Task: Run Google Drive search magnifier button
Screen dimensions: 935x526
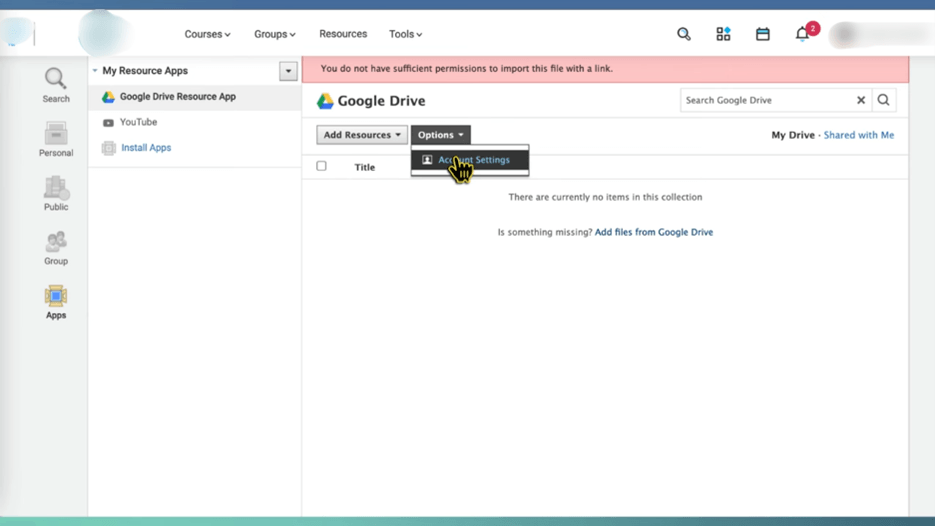Action: 883,100
